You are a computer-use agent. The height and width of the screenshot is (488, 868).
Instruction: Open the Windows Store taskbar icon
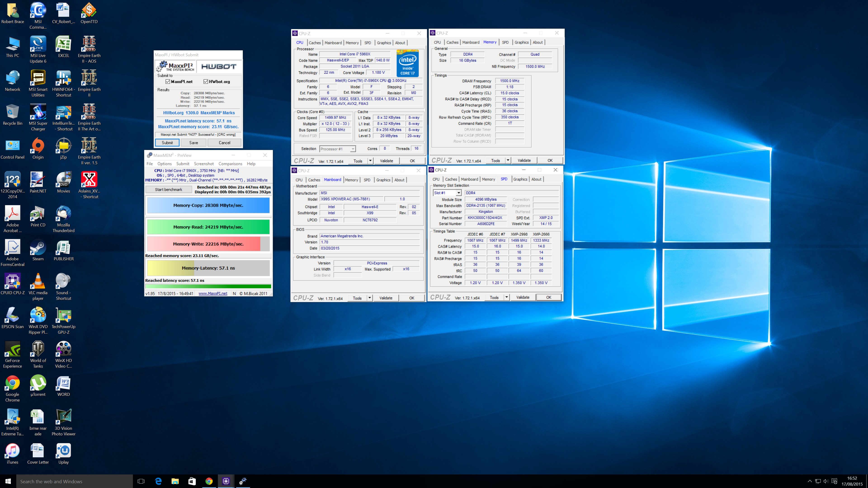coord(192,481)
